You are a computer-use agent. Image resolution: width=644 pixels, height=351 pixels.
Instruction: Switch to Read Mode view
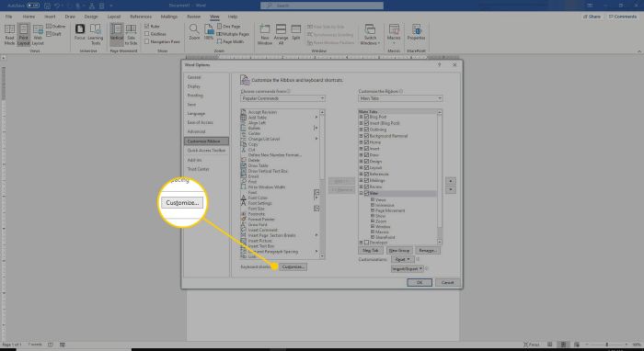(x=9, y=34)
